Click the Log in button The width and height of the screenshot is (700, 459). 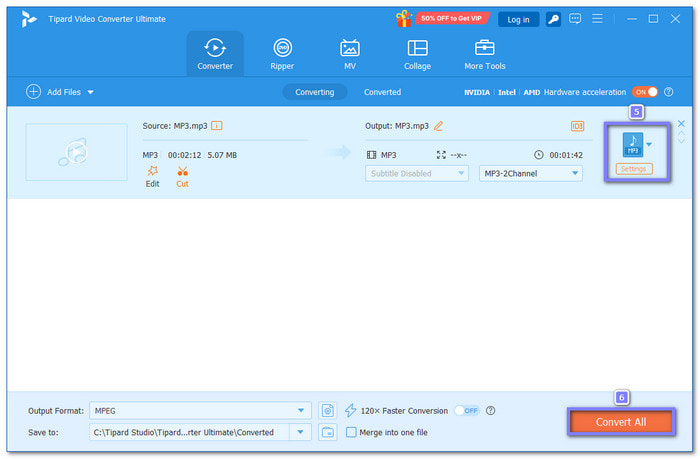(x=518, y=19)
